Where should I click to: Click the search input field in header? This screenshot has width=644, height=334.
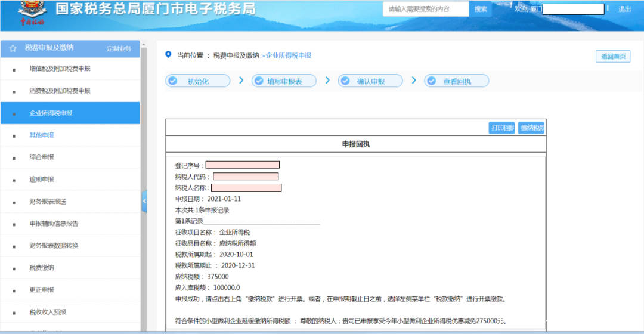coord(426,9)
